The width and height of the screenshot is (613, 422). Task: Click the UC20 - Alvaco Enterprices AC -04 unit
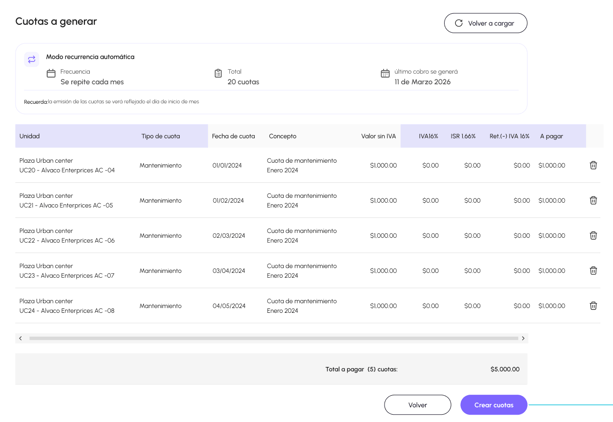(x=67, y=170)
